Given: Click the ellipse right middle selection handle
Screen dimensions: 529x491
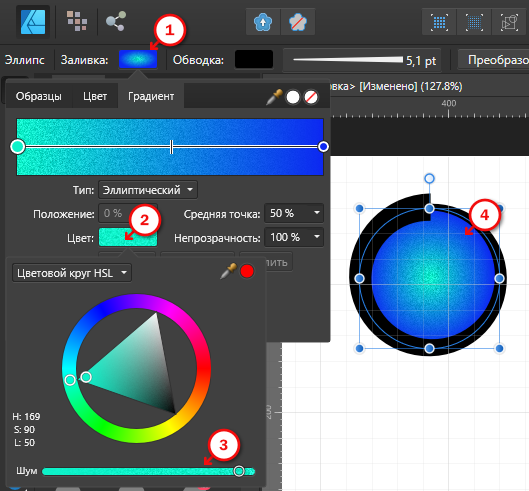Looking at the screenshot, I should pos(499,278).
